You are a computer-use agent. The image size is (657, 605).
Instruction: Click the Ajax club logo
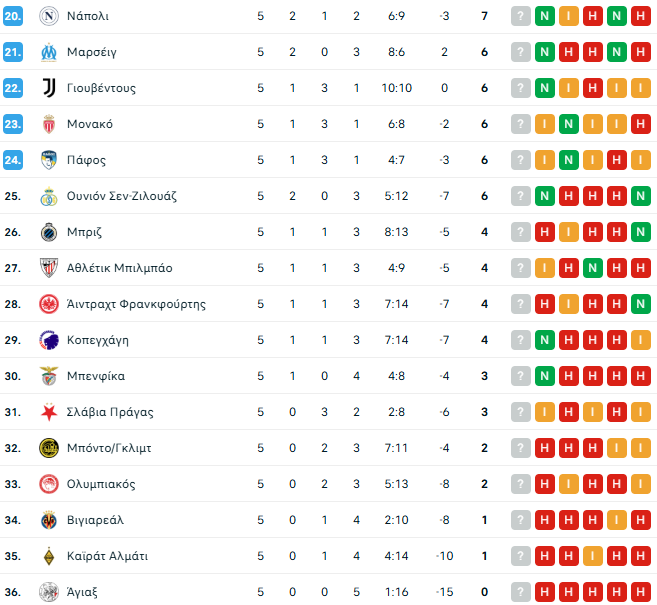point(48,592)
